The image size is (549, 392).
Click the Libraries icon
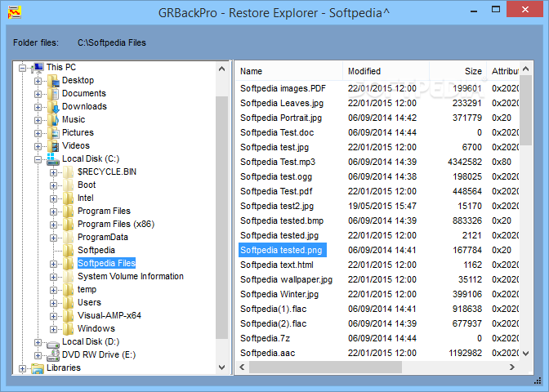coord(38,368)
